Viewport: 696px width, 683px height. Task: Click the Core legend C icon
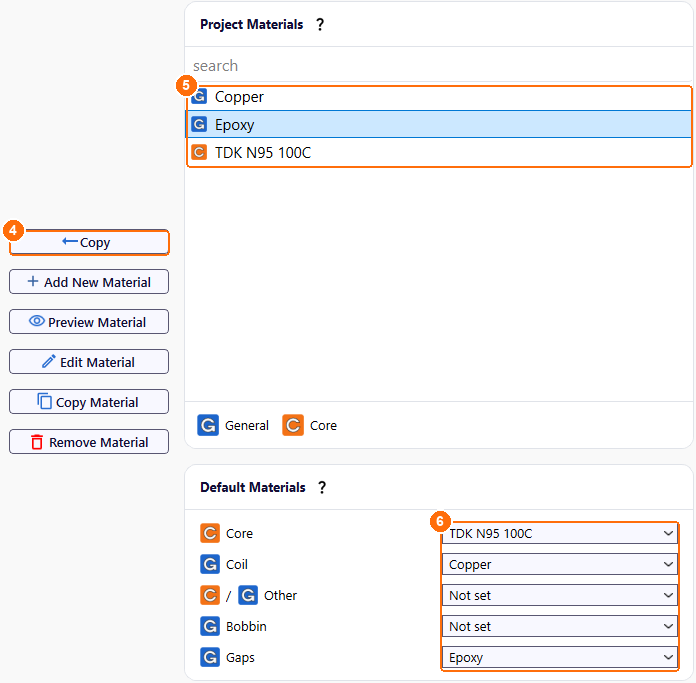click(293, 425)
